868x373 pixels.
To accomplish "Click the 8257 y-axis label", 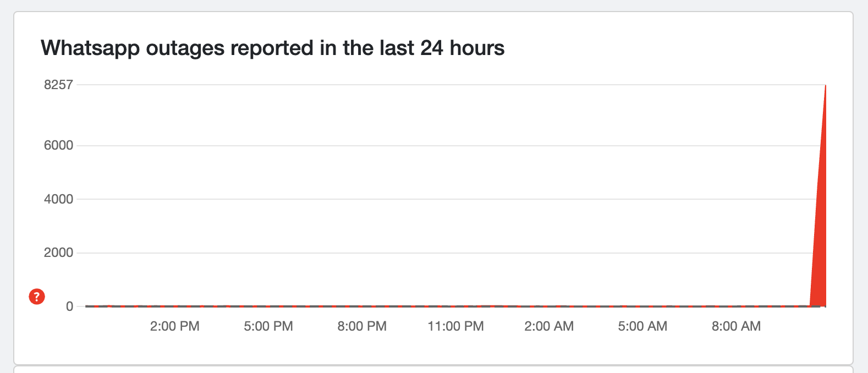I will (x=58, y=85).
